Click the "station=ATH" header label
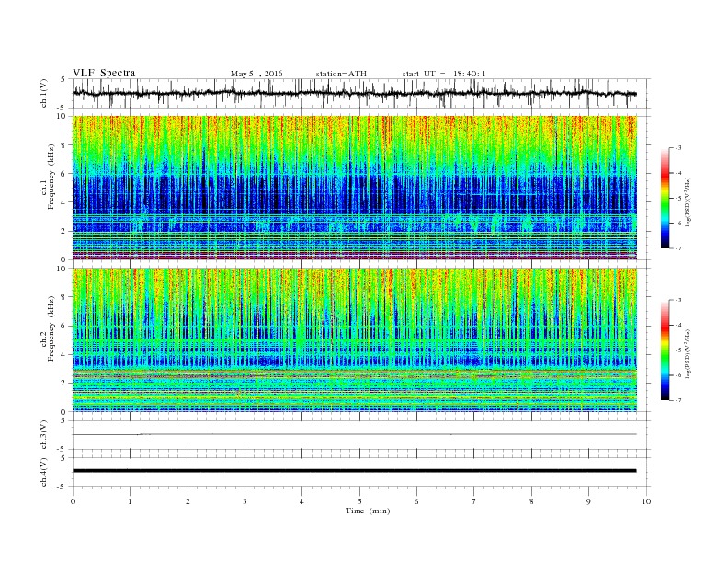Image resolution: width=728 pixels, height=563 pixels. coord(341,74)
